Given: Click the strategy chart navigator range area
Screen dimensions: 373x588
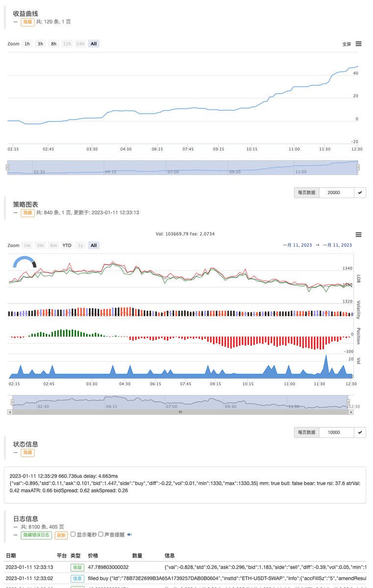Looking at the screenshot, I should (180, 402).
